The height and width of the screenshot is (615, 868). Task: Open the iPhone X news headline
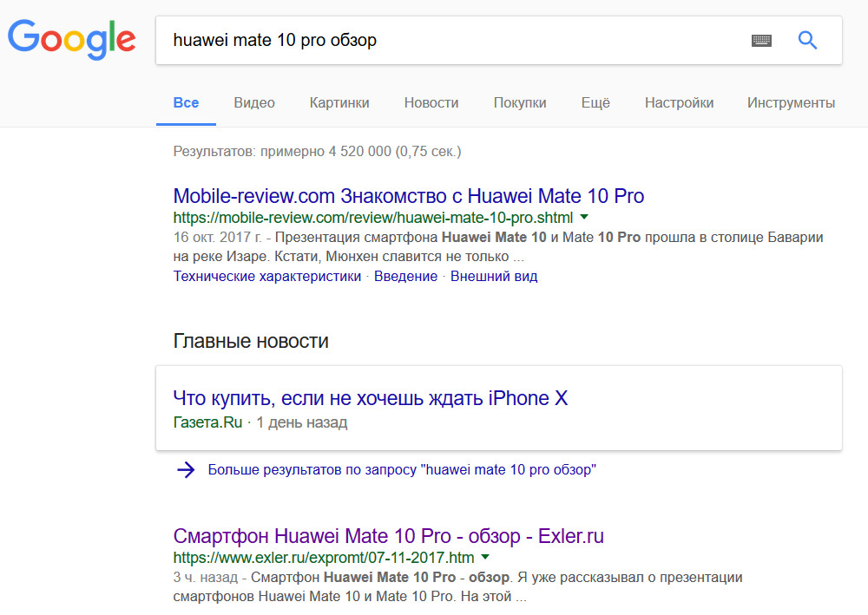click(371, 399)
